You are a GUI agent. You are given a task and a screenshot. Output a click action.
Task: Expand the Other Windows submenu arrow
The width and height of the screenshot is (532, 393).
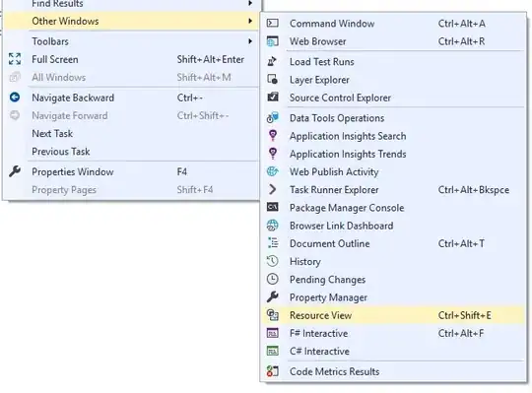250,21
